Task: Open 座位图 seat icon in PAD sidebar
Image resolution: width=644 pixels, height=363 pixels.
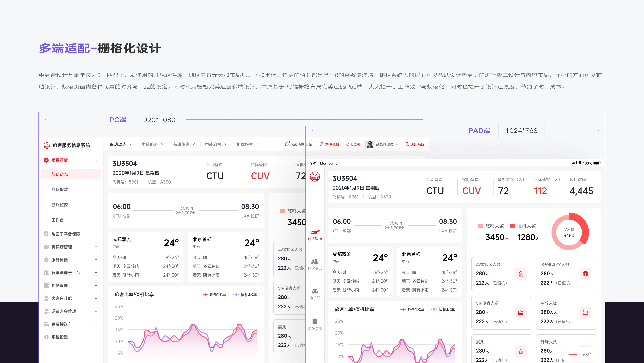Action: (315, 291)
